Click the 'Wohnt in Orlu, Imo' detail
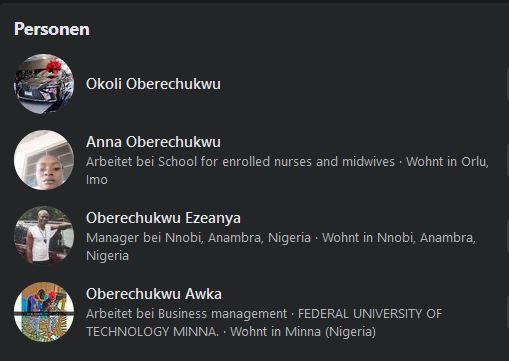Screen dimensions: 509x361 (287, 171)
